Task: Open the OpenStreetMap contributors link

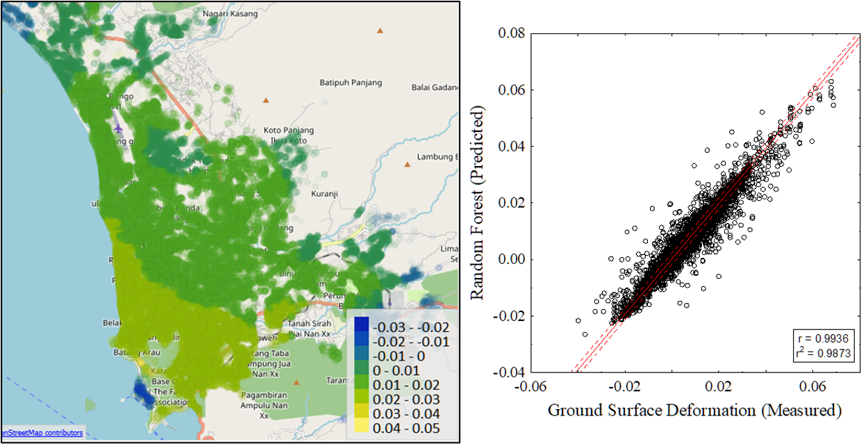Action: pos(42,433)
